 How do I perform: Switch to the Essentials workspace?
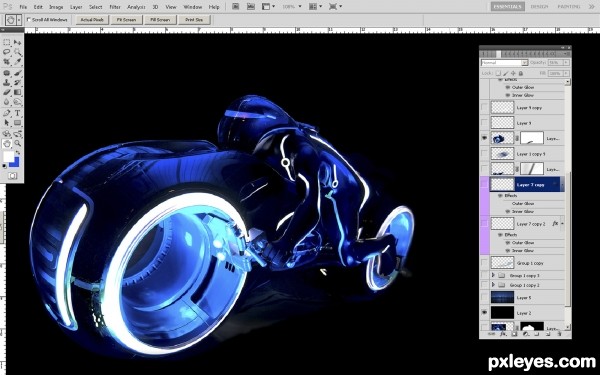tap(508, 7)
